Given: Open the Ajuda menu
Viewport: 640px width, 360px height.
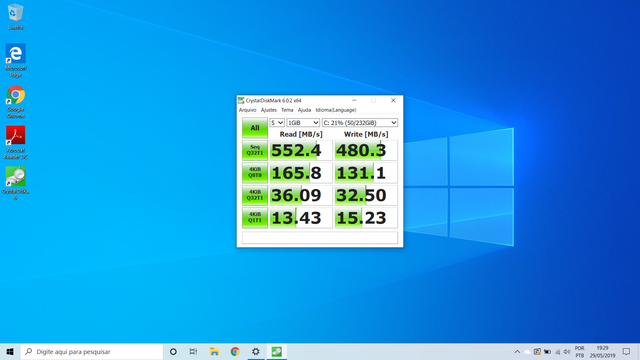Looking at the screenshot, I should 304,110.
